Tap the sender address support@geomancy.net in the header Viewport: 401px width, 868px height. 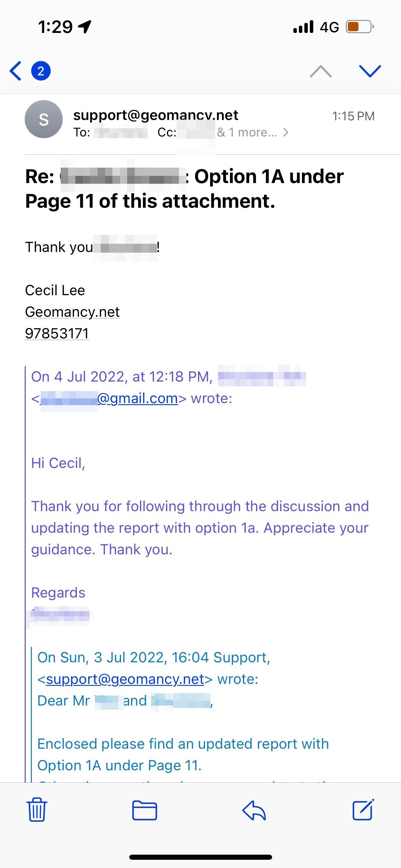coord(156,115)
